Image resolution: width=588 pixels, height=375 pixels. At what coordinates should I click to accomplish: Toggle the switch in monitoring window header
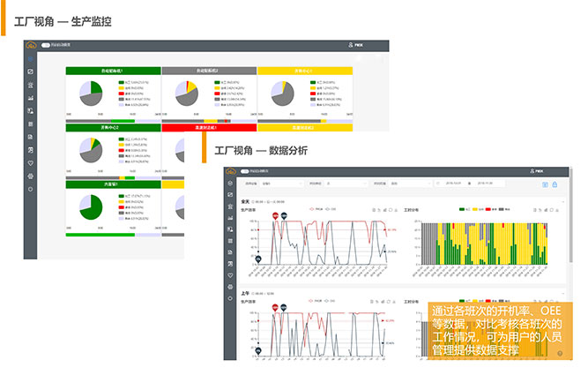[45, 46]
